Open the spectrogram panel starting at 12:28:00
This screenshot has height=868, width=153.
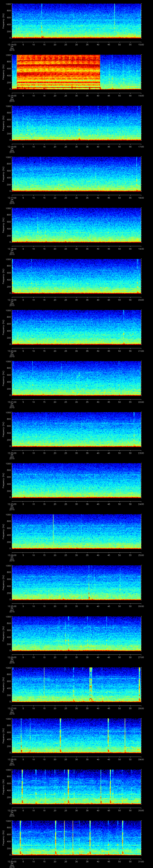tap(77, 736)
